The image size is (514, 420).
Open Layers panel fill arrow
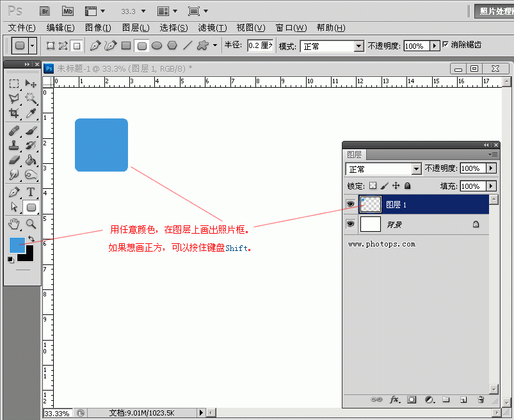coord(491,186)
